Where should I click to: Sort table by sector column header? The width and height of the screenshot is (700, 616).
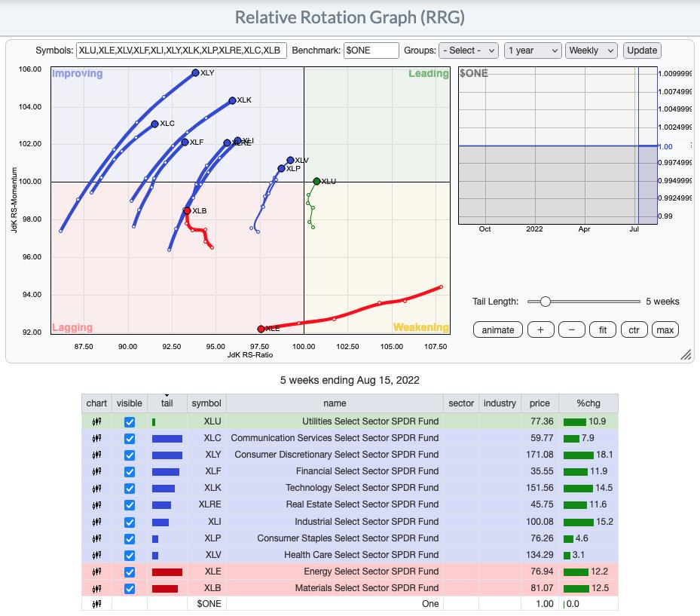tap(461, 403)
